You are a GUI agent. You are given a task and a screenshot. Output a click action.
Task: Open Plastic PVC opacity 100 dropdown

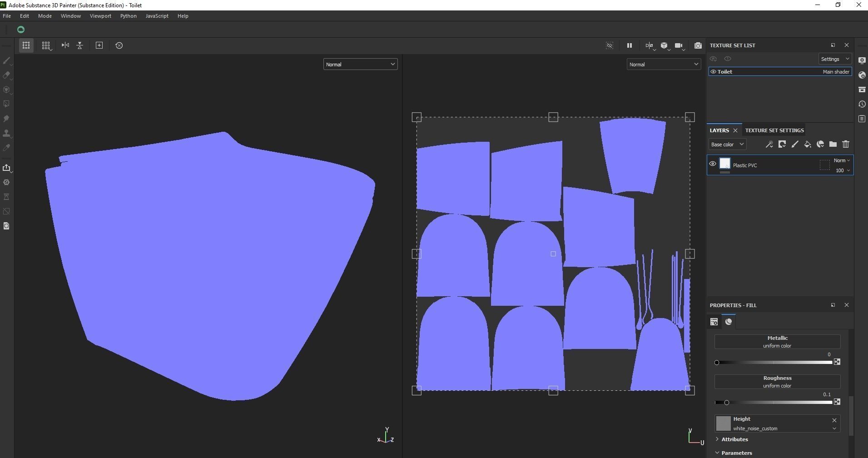coord(842,170)
